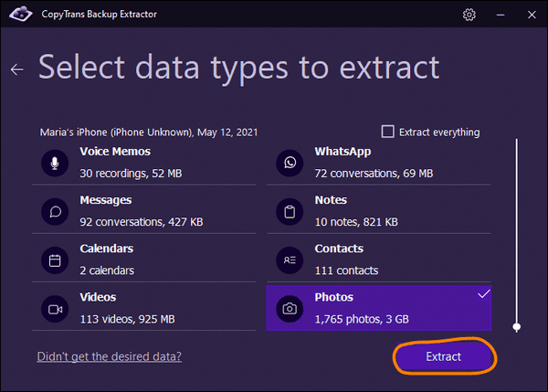This screenshot has height=392, width=548.
Task: Go back using the left arrow
Action: click(x=16, y=69)
